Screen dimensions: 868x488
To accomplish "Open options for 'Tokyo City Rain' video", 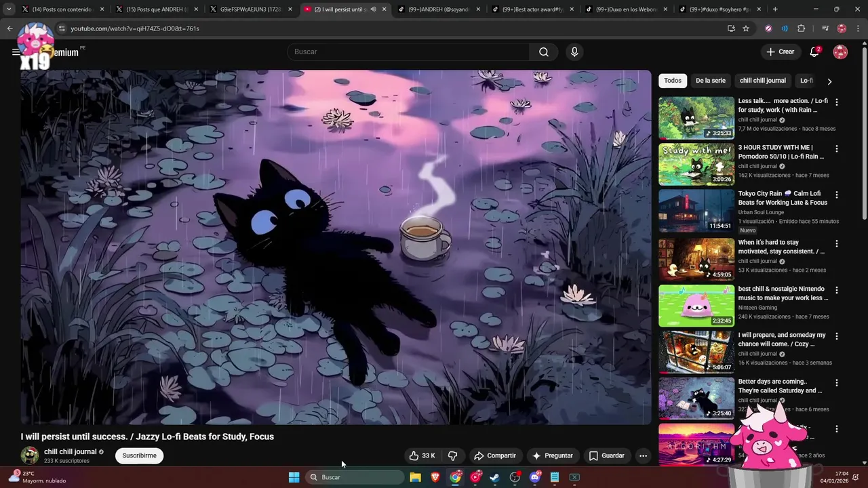I will coord(837,195).
